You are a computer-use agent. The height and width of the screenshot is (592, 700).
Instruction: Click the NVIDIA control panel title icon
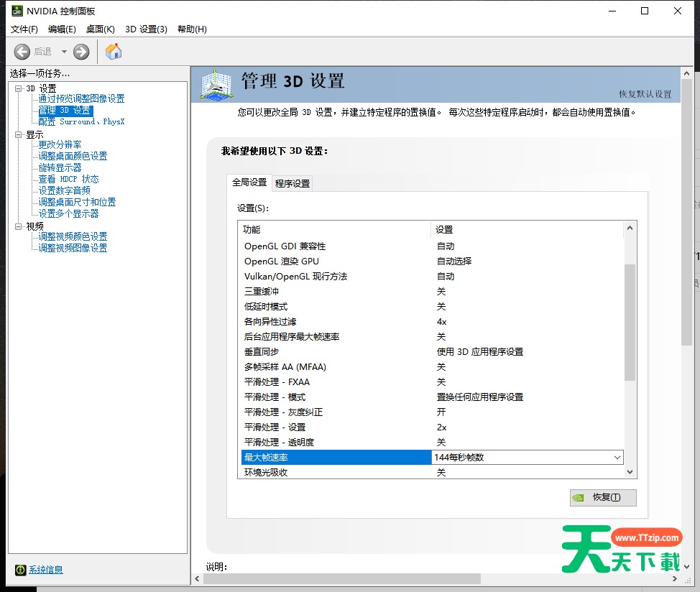point(17,11)
